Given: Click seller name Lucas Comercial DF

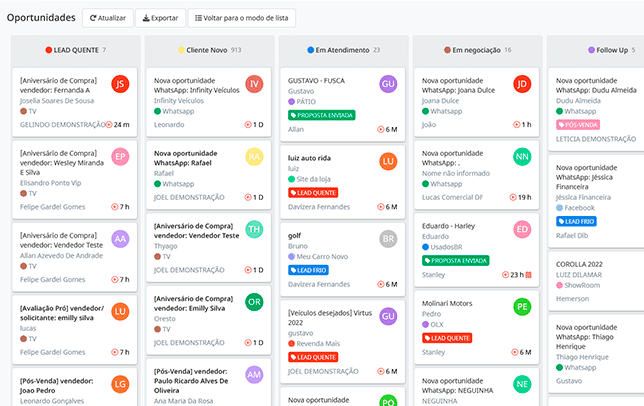Looking at the screenshot, I should click(x=452, y=197).
